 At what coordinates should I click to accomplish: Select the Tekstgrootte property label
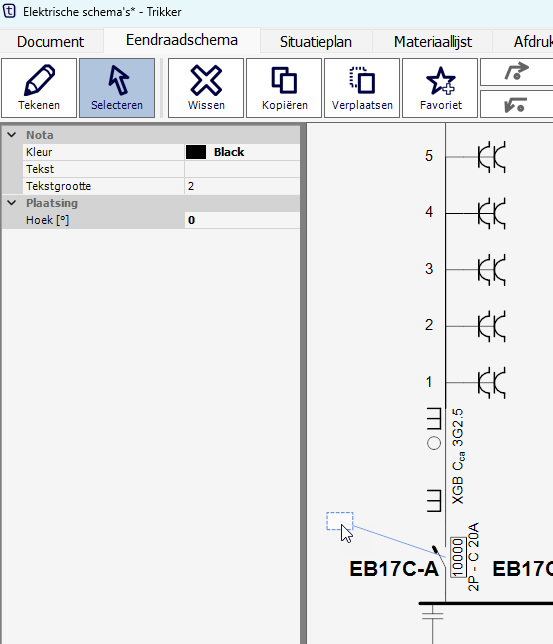(58, 186)
